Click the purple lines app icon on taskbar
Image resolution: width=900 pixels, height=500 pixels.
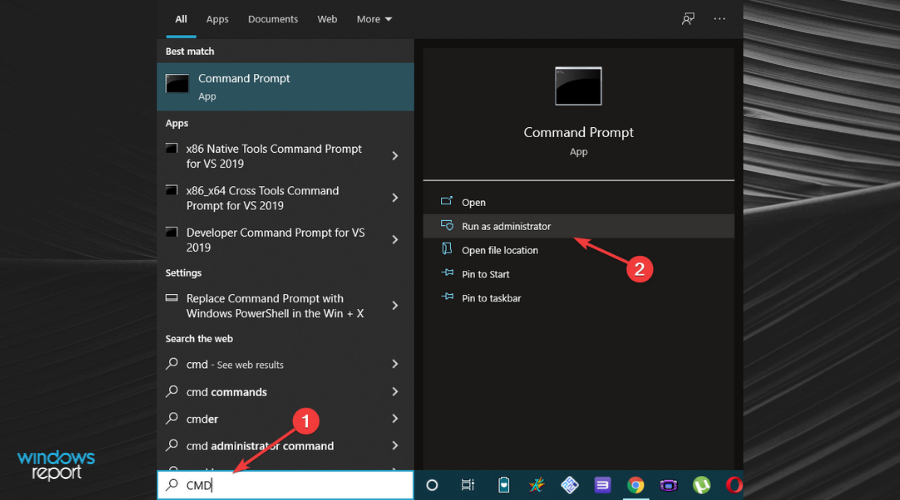pos(602,485)
